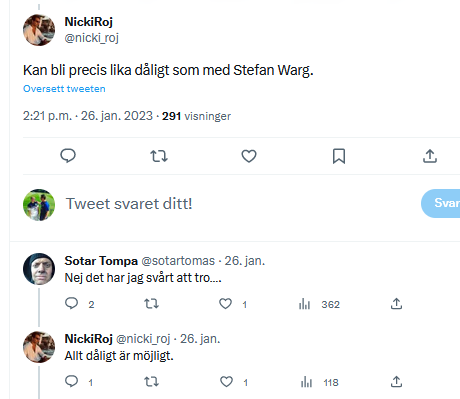Open Sotar Tompa's profile picture
The height and width of the screenshot is (399, 460).
39,269
